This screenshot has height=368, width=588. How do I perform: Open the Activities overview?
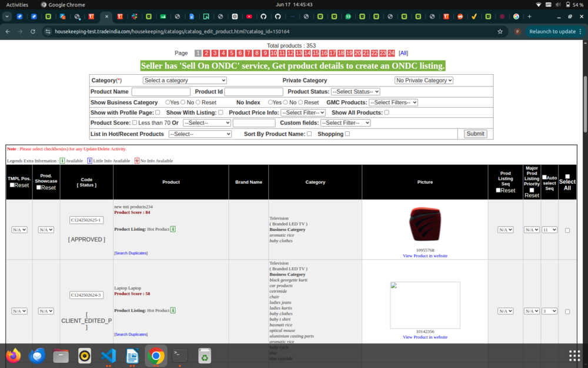17,5
